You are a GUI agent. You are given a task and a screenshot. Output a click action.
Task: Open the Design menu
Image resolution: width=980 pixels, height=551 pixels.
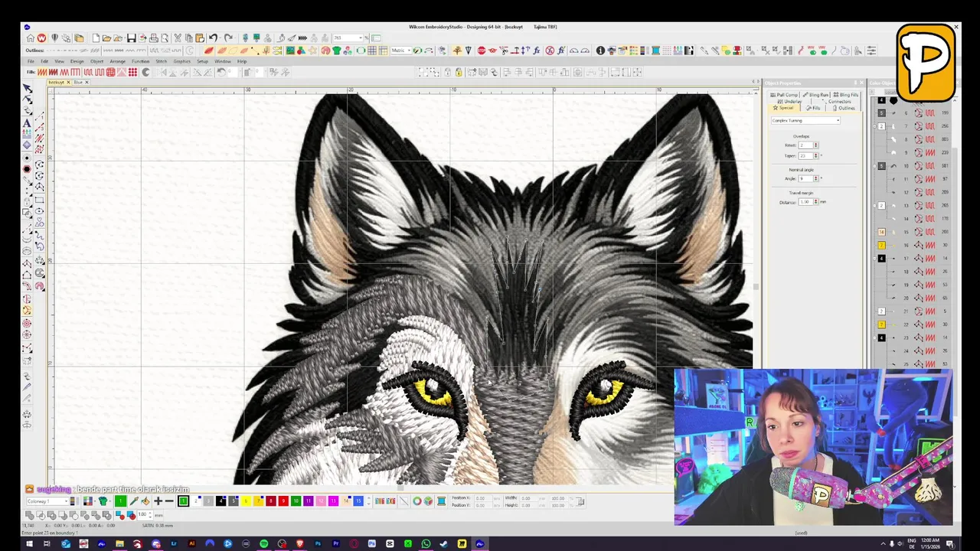coord(77,61)
